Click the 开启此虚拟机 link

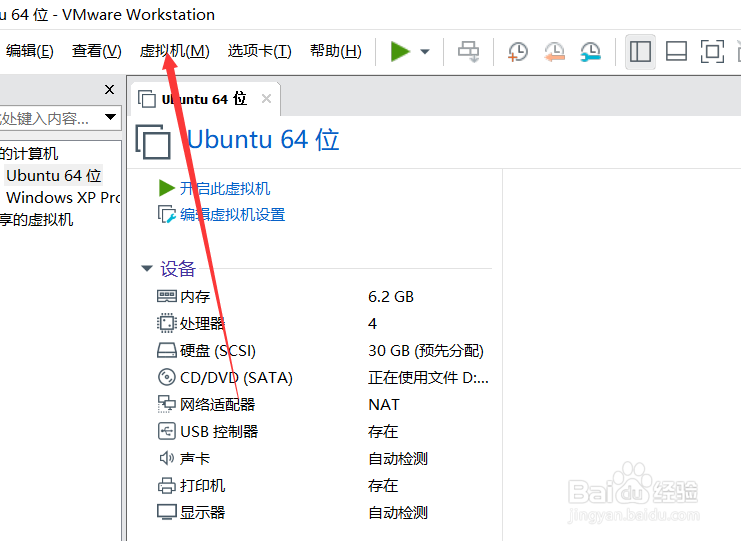point(225,189)
